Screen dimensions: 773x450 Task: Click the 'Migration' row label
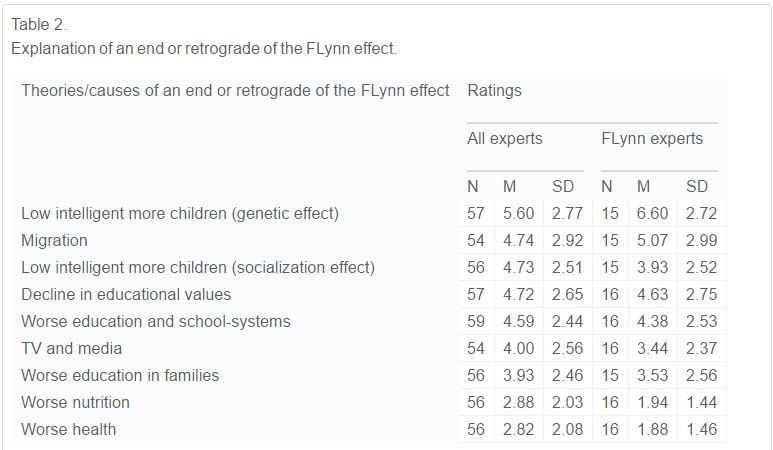pos(54,240)
